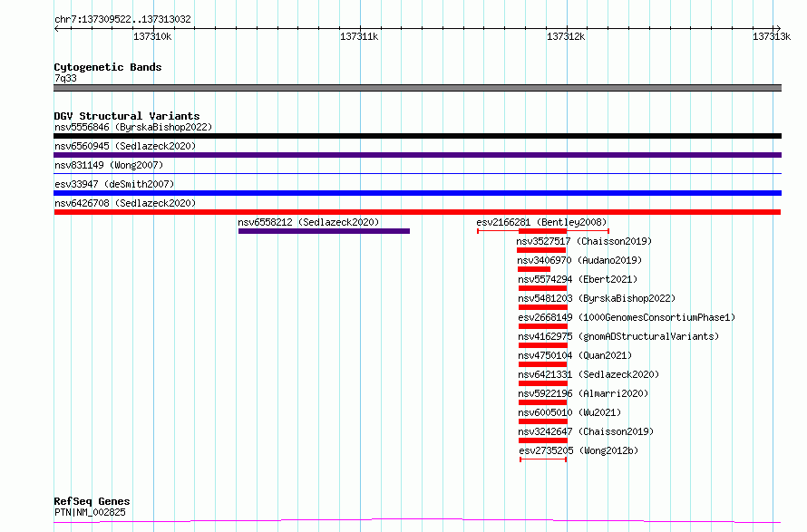Image resolution: width=807 pixels, height=532 pixels.
Task: Click the esv2735205 (Wong2012b) label
Action: [x=579, y=450]
